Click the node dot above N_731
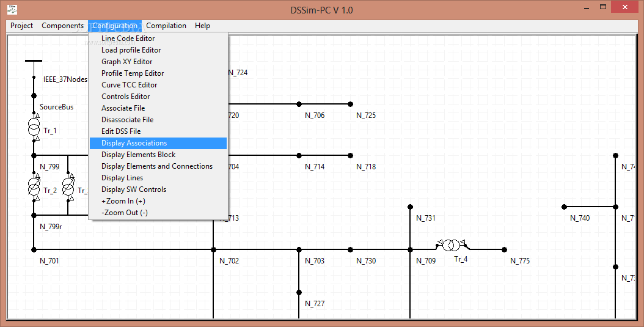This screenshot has height=327, width=644. pyautogui.click(x=410, y=207)
